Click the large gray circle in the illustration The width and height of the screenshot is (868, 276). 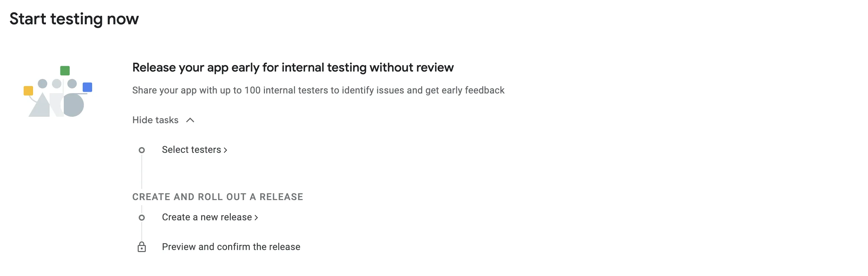point(73,105)
